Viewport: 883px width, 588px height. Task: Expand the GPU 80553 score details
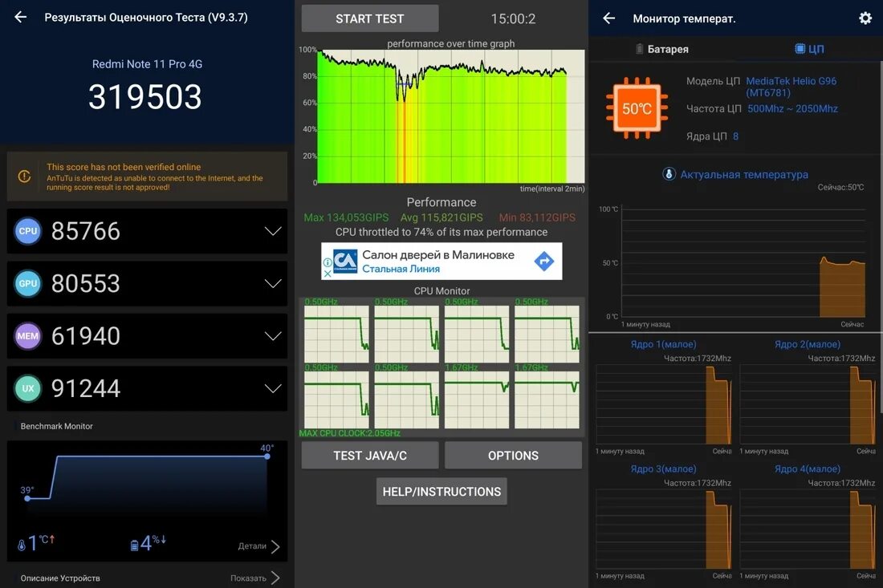pyautogui.click(x=273, y=283)
